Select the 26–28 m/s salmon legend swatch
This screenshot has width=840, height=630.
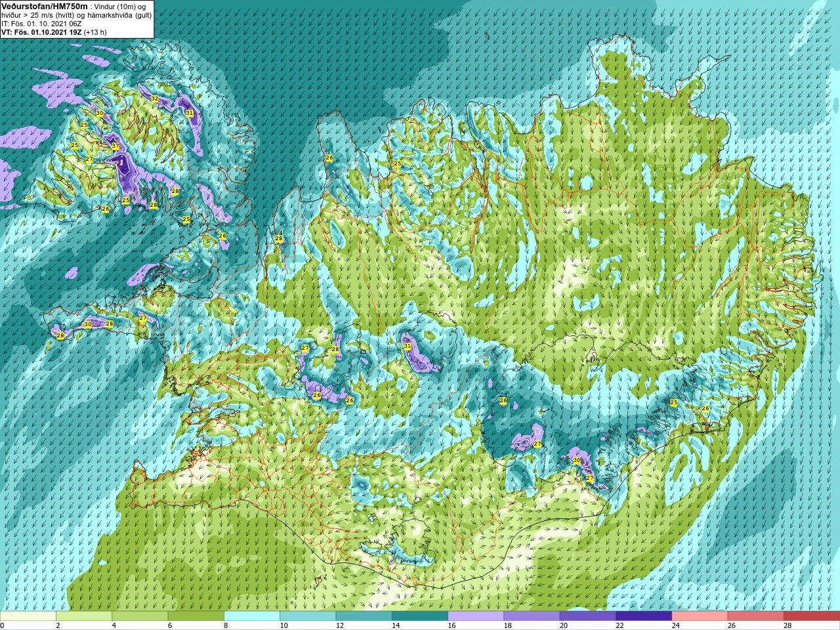tap(755, 616)
